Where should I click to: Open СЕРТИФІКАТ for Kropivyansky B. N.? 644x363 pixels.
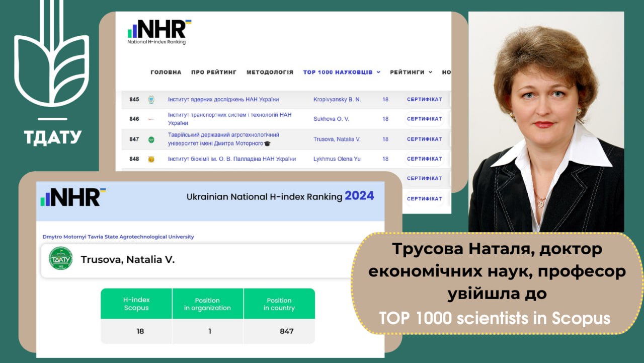424,100
